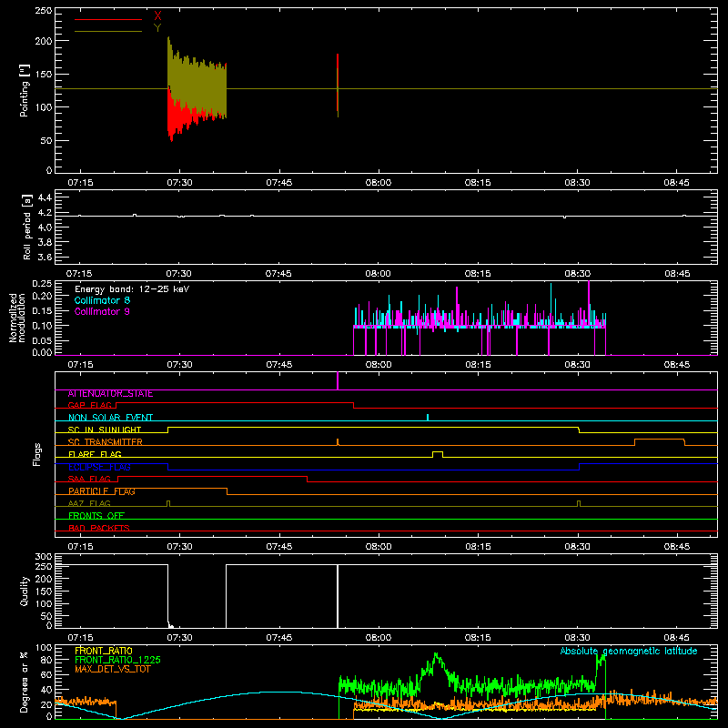728x728 pixels.
Task: Select the magenta "Collimator 9" legend entry
Action: tap(102, 311)
